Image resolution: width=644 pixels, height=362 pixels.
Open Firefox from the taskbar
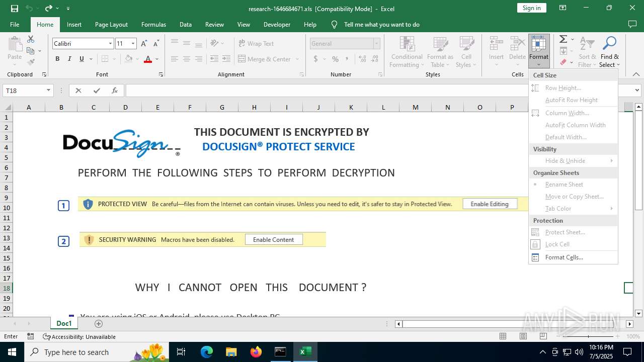coord(256,352)
